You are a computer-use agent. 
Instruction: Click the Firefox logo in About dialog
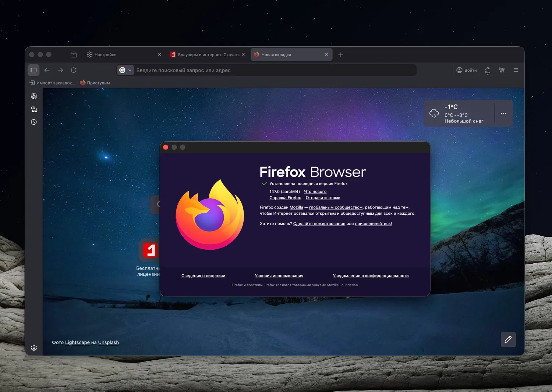coord(210,215)
